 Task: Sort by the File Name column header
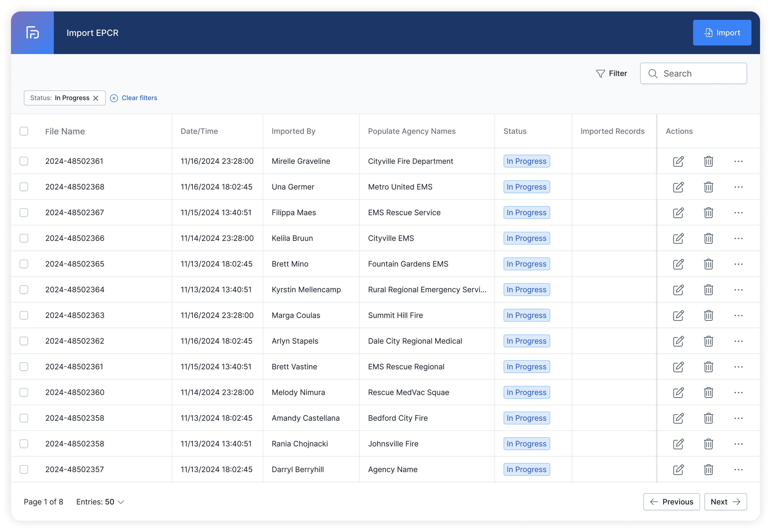(x=65, y=131)
